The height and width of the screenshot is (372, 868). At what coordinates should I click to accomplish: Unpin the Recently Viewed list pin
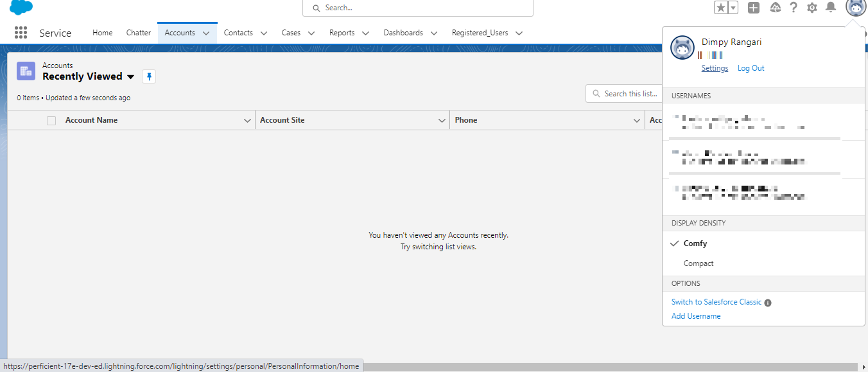pyautogui.click(x=148, y=76)
